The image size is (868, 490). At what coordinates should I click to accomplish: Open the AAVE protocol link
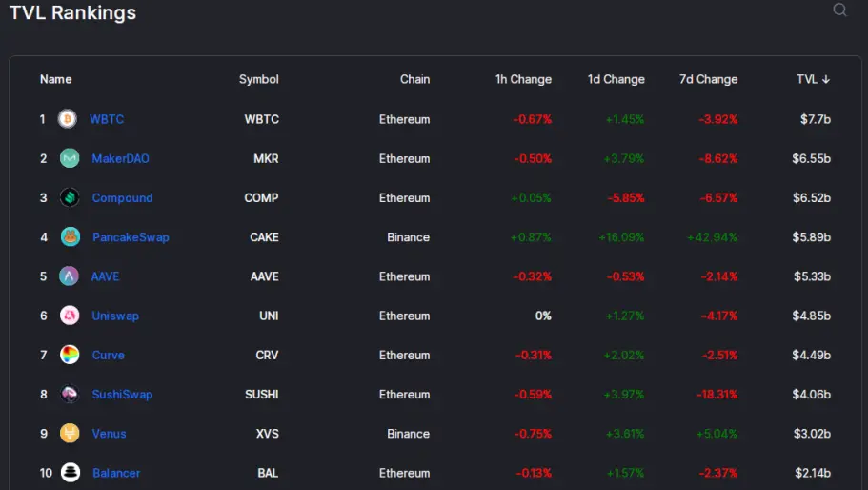pos(105,276)
